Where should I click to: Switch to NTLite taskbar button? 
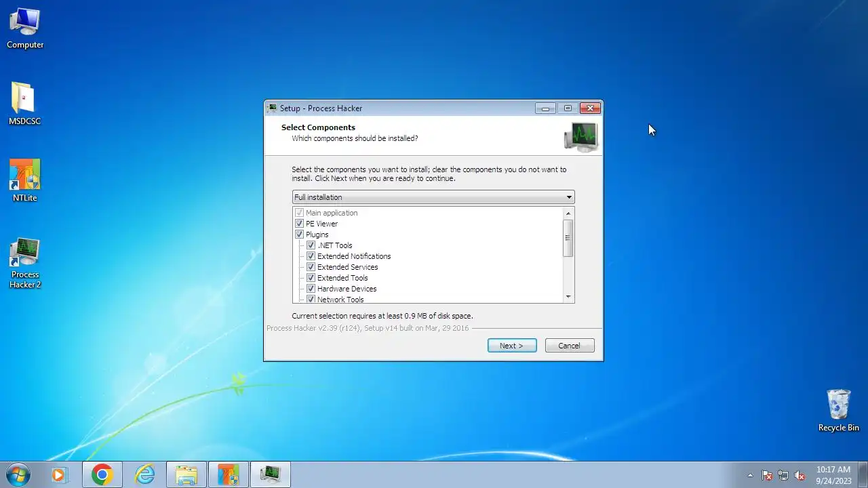229,474
